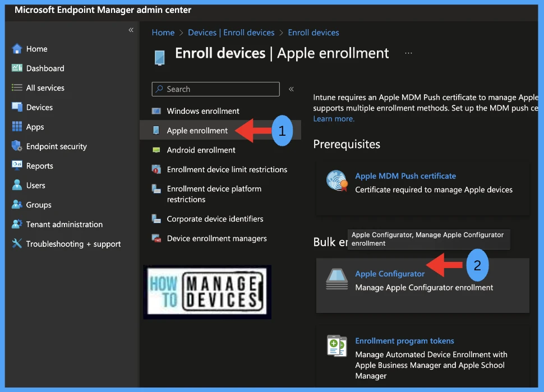Click the Home house icon in sidebar
Screen dimensions: 544x392
click(x=17, y=49)
